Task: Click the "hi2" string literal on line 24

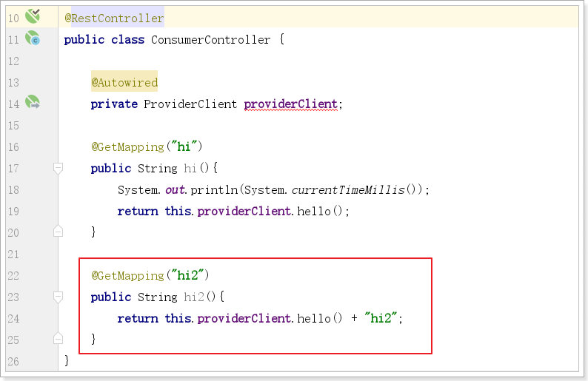Action: 381,318
